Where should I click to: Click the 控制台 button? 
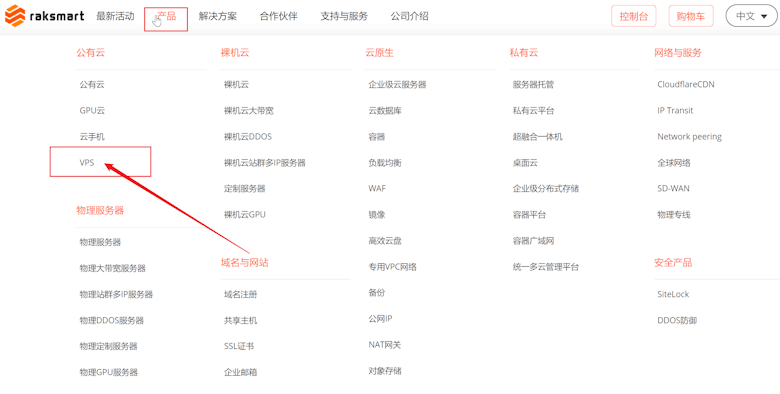(634, 16)
